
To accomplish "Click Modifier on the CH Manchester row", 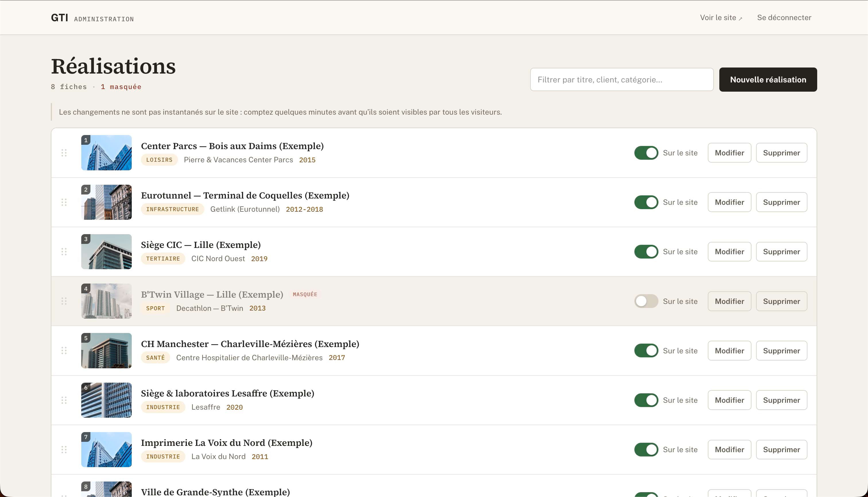I will point(730,350).
